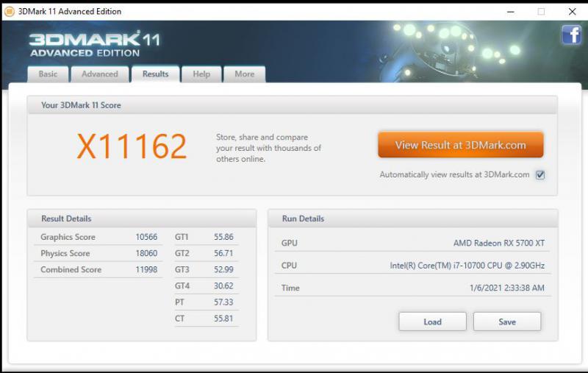Click the Combined Score label
The image size is (588, 373).
coord(71,269)
